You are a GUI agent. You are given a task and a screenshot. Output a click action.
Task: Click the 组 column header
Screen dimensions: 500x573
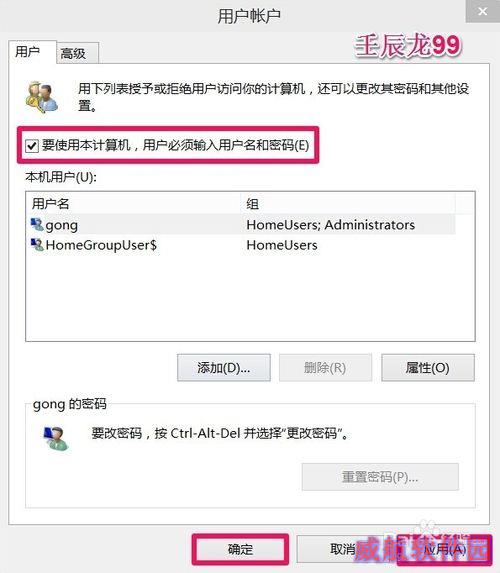(348, 203)
